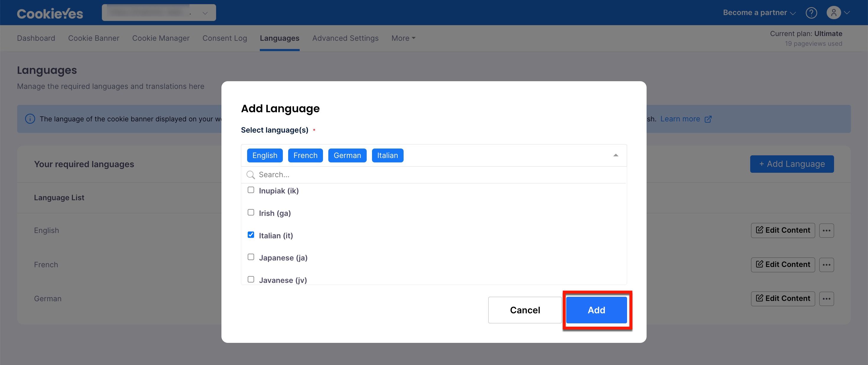
Task: Tick the Inupiak (ik) checkbox
Action: tap(251, 190)
